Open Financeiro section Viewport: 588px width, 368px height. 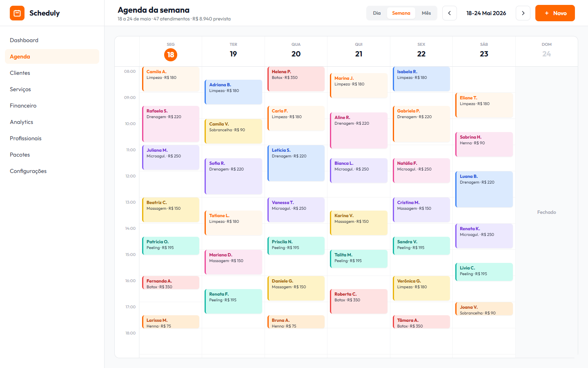52,105
